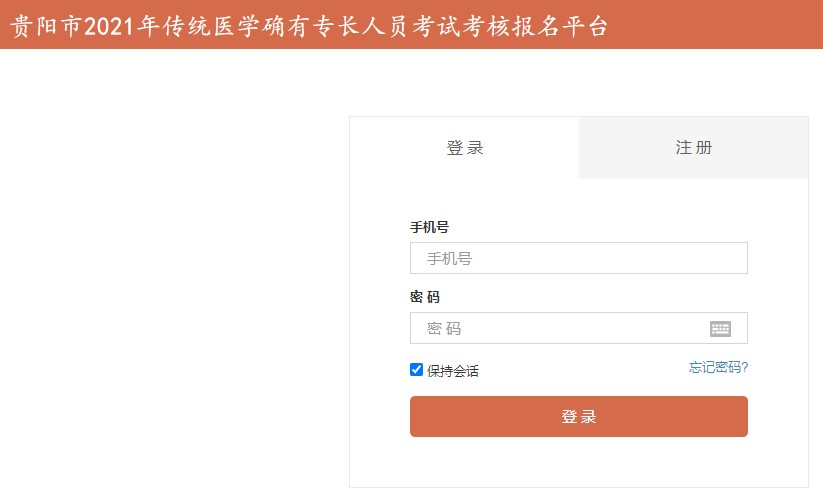
Task: Open the 注册 tab
Action: tap(693, 148)
